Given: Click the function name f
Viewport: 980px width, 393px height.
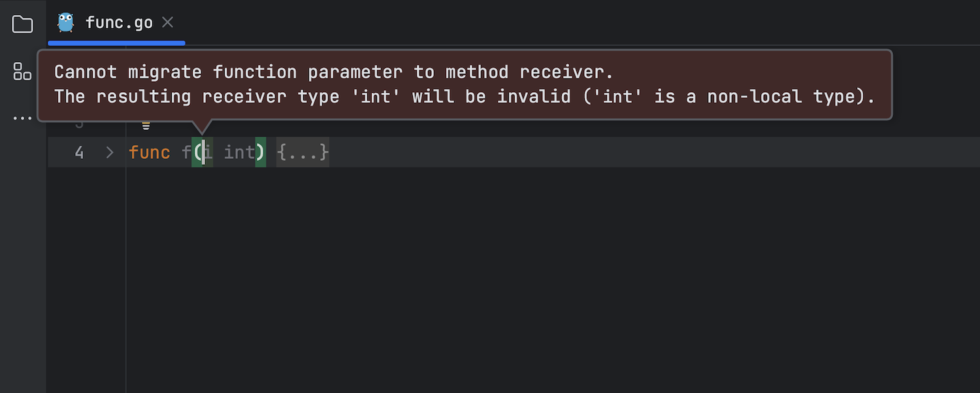Looking at the screenshot, I should [186, 153].
